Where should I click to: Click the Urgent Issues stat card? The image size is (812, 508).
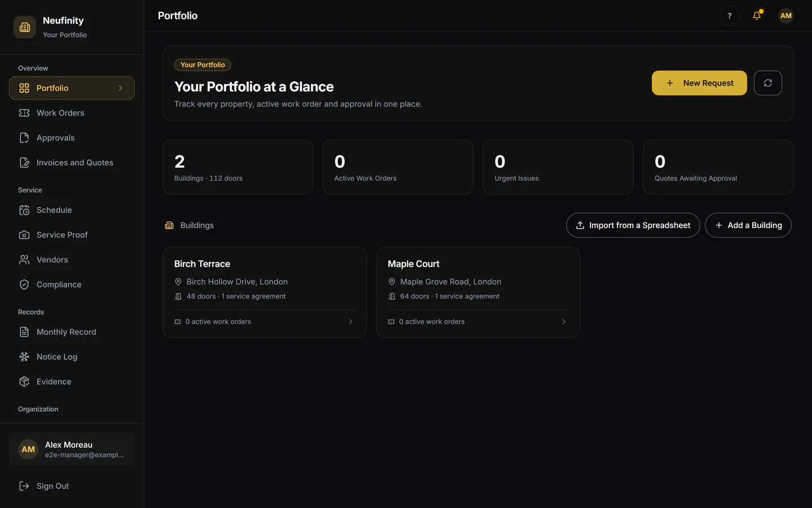pos(558,167)
